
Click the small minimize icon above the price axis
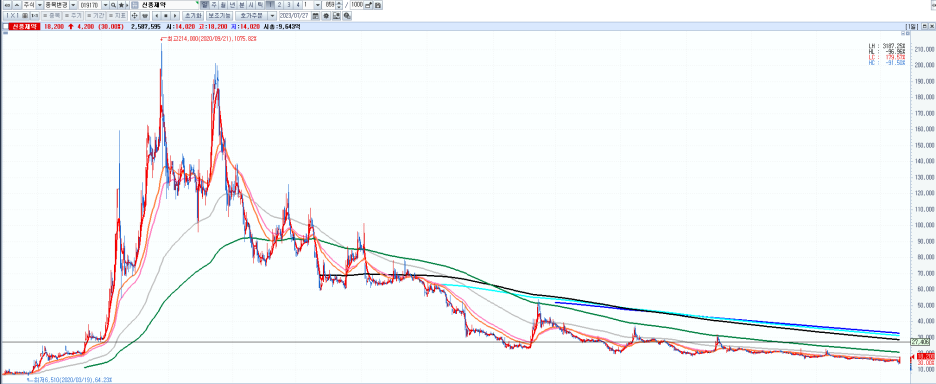pyautogui.click(x=903, y=33)
